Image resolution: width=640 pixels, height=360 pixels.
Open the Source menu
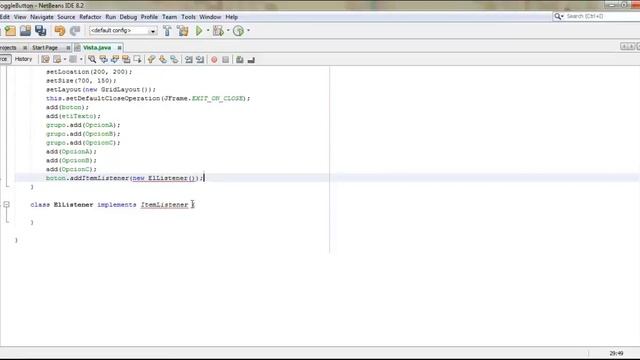[66, 17]
